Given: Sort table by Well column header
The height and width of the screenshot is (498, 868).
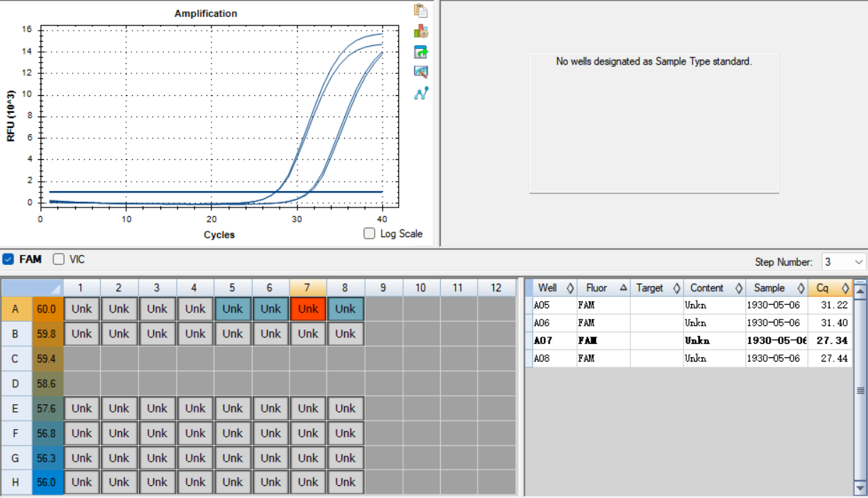Looking at the screenshot, I should [x=554, y=288].
